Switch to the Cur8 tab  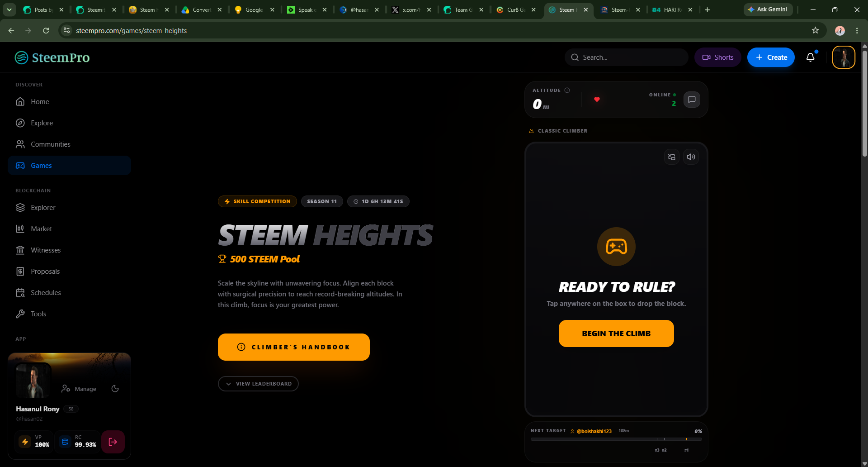(516, 10)
